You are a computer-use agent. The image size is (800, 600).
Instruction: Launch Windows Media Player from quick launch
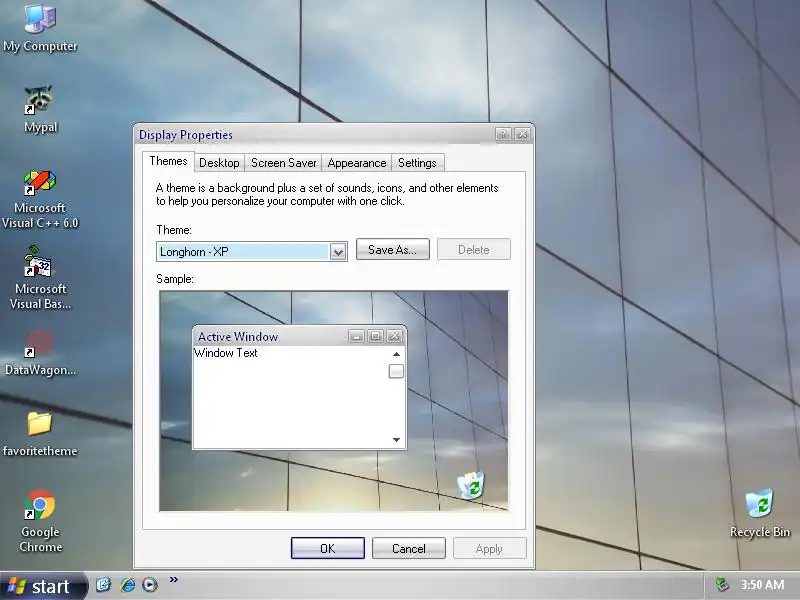point(150,584)
